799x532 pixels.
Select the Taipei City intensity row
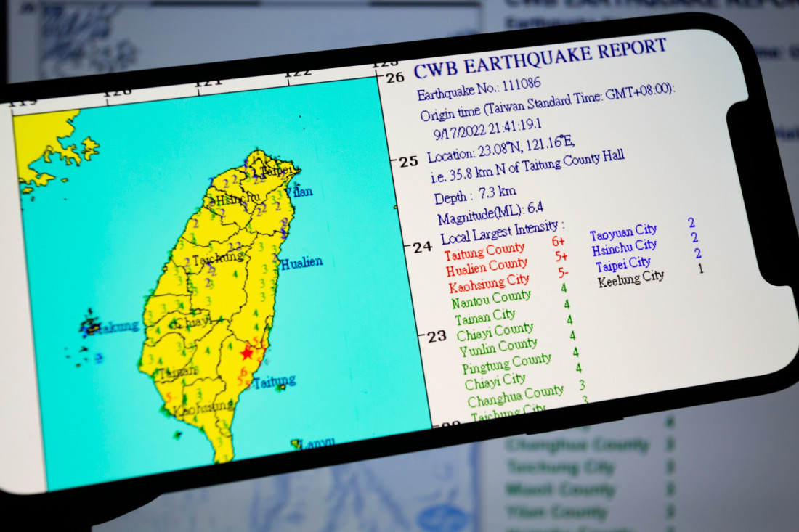pyautogui.click(x=648, y=260)
